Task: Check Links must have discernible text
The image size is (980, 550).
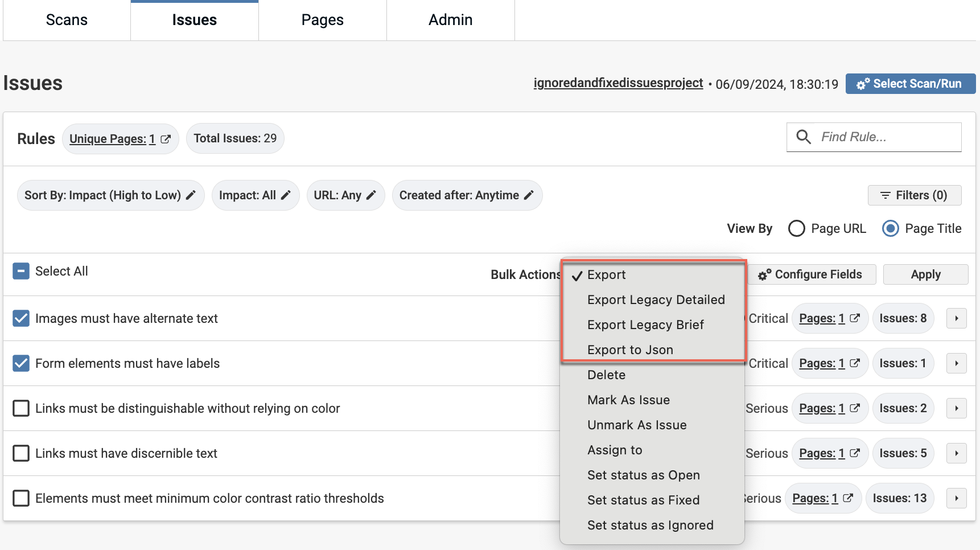Action: click(x=21, y=453)
